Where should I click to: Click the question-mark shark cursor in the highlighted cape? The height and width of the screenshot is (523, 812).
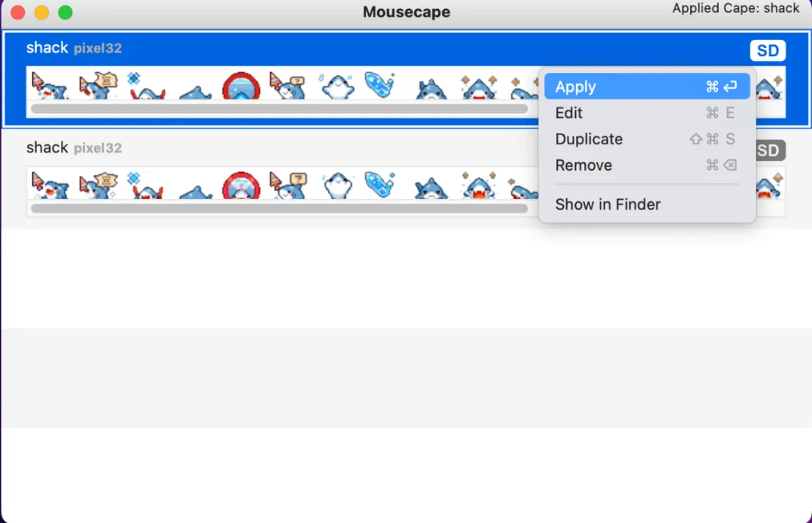coord(287,86)
